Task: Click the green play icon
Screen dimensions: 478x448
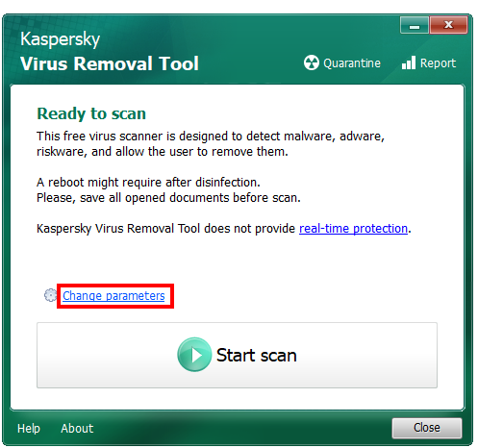Action: coord(194,355)
